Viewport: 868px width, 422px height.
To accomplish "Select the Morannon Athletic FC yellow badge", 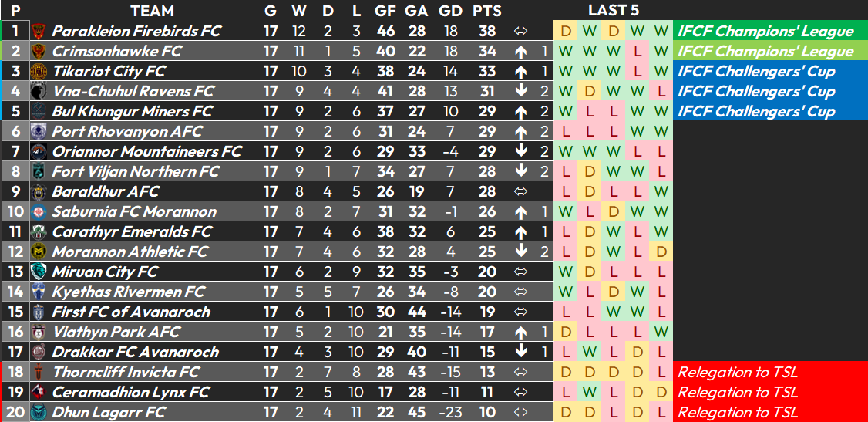I will click(x=39, y=252).
